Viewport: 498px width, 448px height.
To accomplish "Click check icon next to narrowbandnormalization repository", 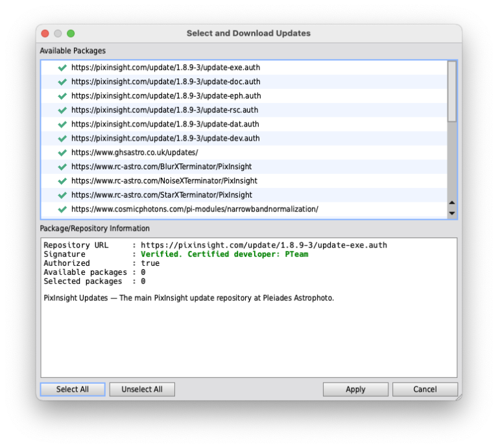I will 62,209.
